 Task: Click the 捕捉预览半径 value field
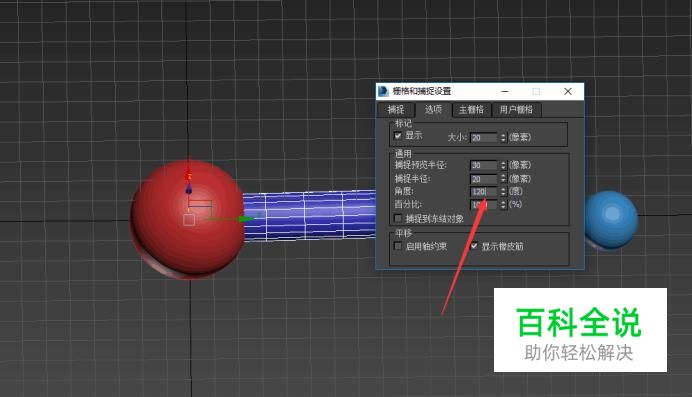coord(483,165)
